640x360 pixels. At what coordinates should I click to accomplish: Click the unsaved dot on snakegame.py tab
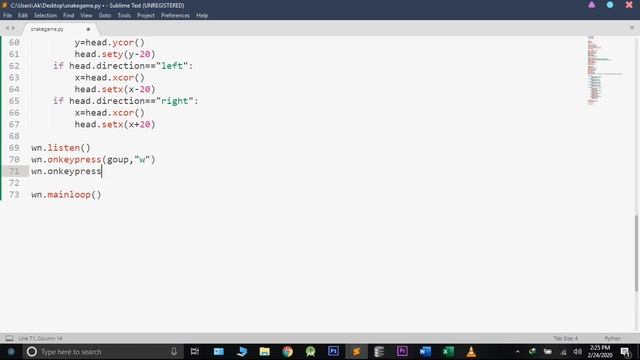[x=88, y=29]
